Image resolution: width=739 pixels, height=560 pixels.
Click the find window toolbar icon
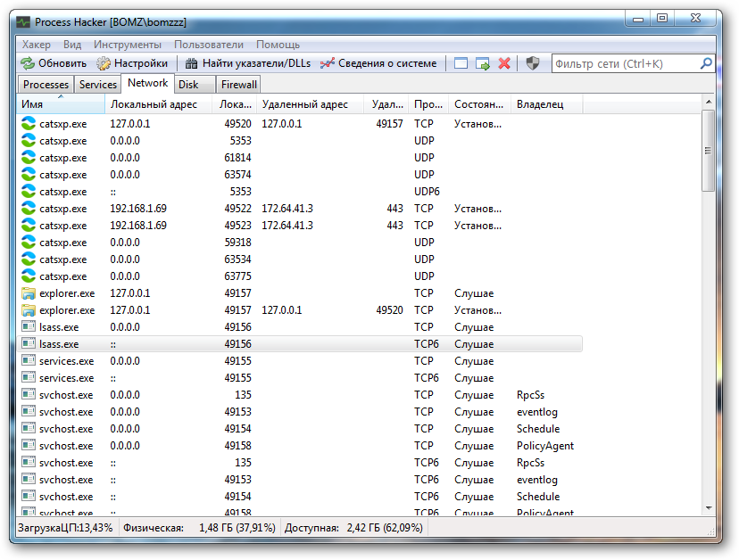[x=461, y=63]
